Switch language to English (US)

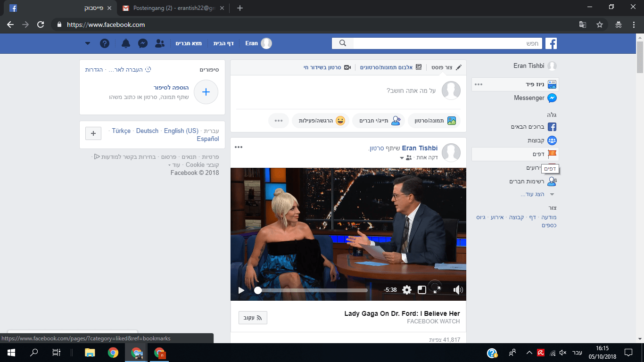(181, 131)
